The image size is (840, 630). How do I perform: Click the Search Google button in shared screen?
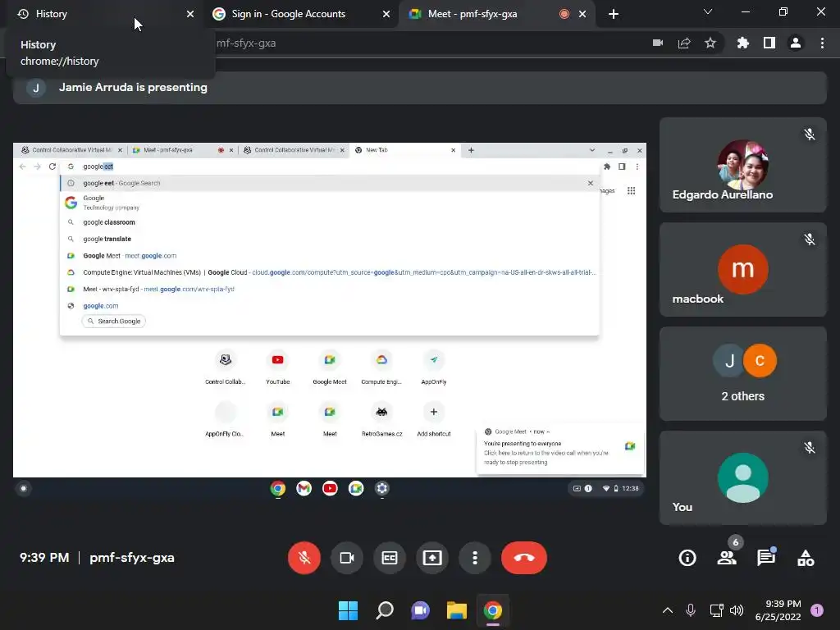click(x=113, y=321)
